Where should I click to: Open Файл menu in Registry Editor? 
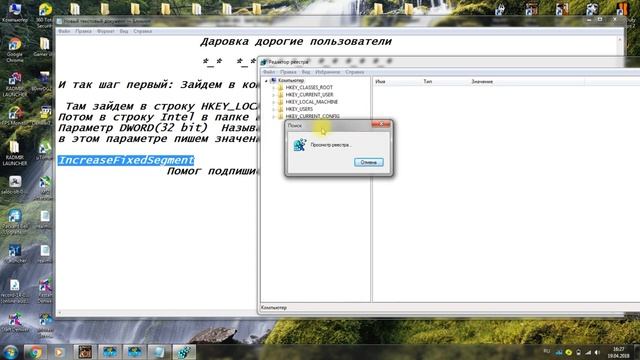click(x=269, y=72)
